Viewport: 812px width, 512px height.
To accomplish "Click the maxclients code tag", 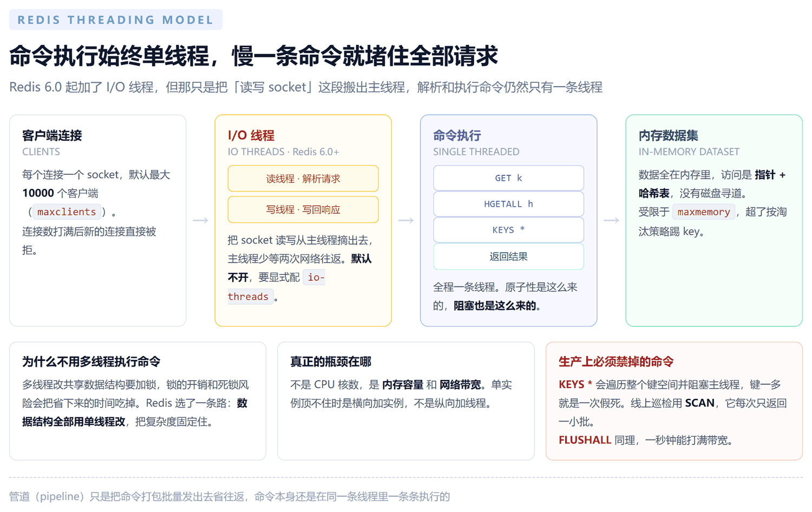I will 67,212.
